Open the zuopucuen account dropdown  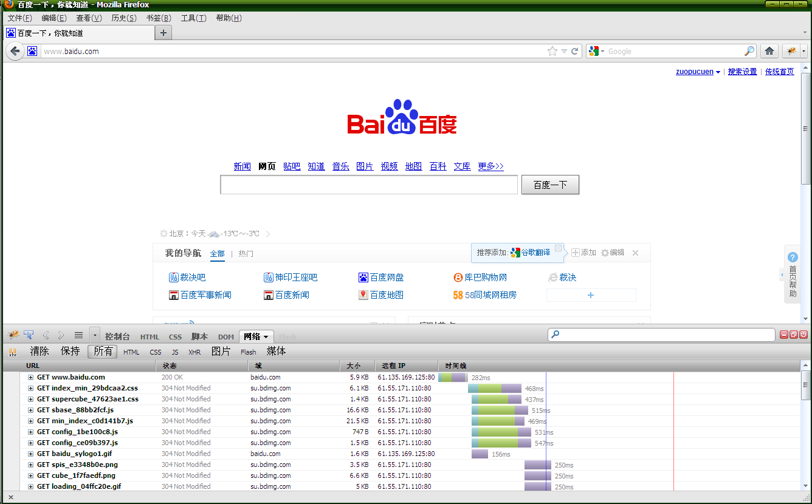[x=718, y=72]
